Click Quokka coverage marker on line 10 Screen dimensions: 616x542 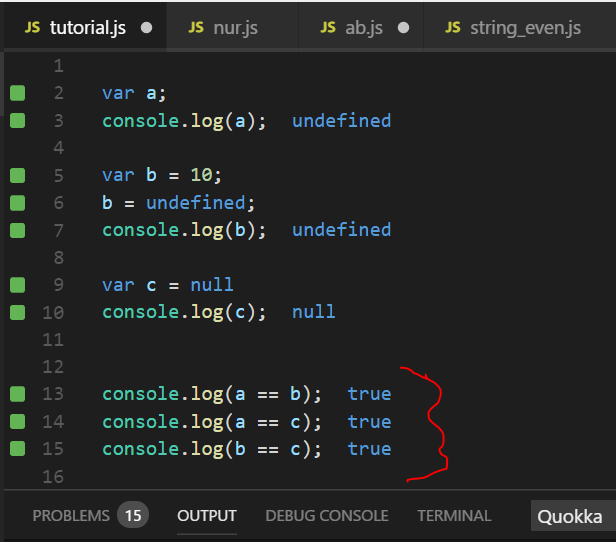point(17,312)
